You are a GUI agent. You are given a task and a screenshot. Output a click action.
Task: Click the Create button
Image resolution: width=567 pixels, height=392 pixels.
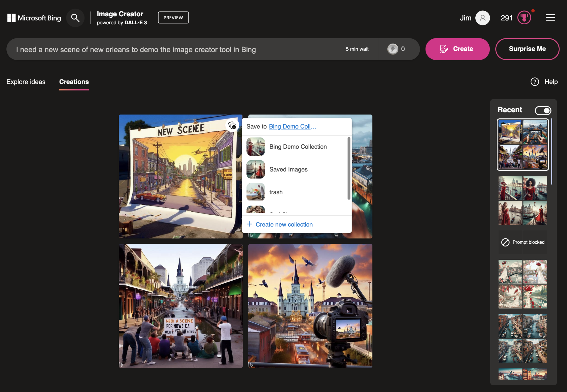(457, 49)
